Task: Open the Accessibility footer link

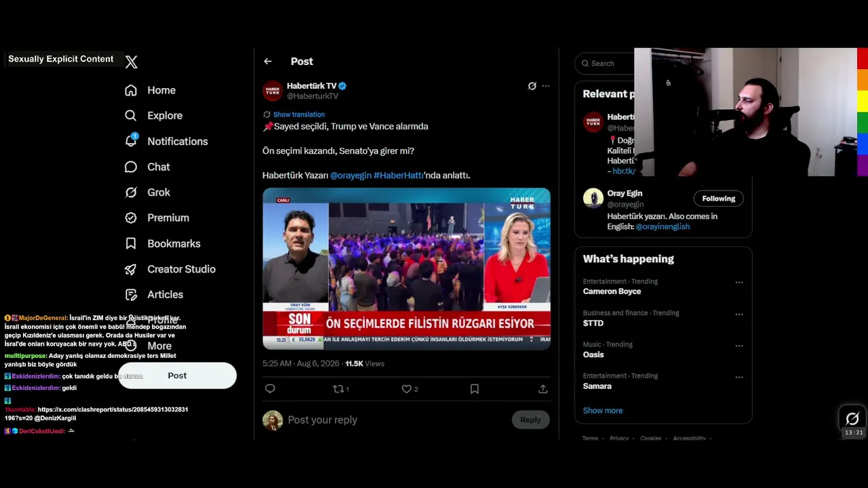Action: click(x=690, y=439)
